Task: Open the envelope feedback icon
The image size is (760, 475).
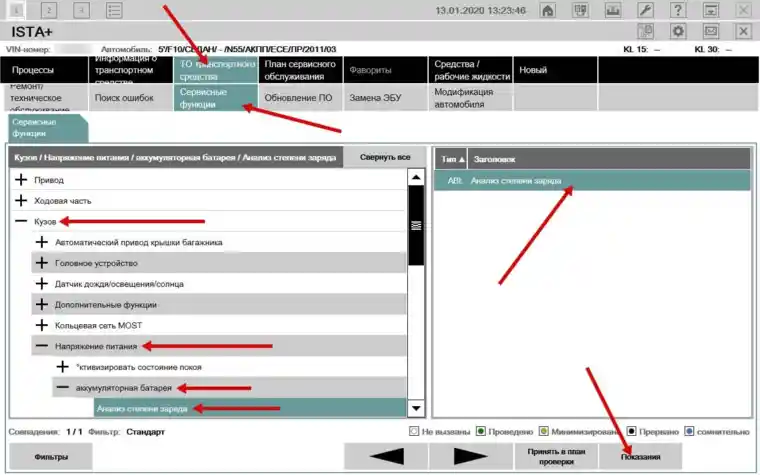Action: (x=711, y=32)
